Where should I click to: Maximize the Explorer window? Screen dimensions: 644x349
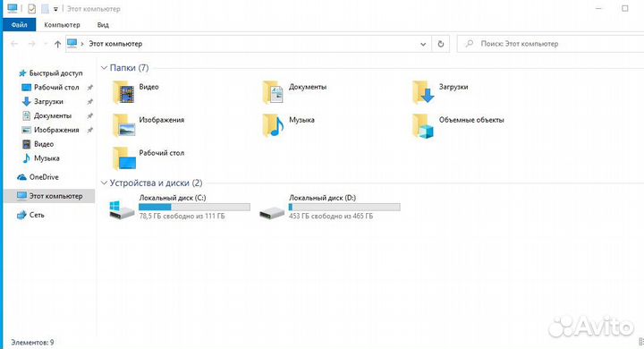pos(625,8)
